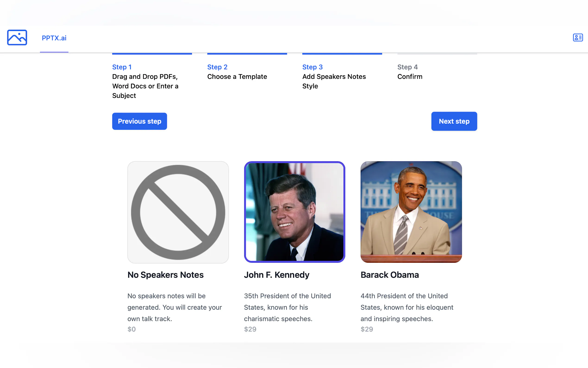
Task: Click the John F. Kennedy title
Action: point(276,275)
